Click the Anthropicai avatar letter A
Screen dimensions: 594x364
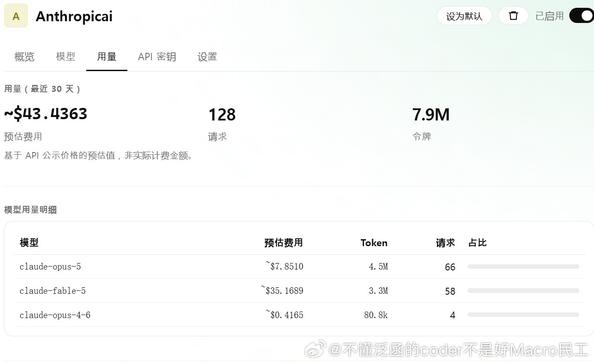tap(16, 16)
